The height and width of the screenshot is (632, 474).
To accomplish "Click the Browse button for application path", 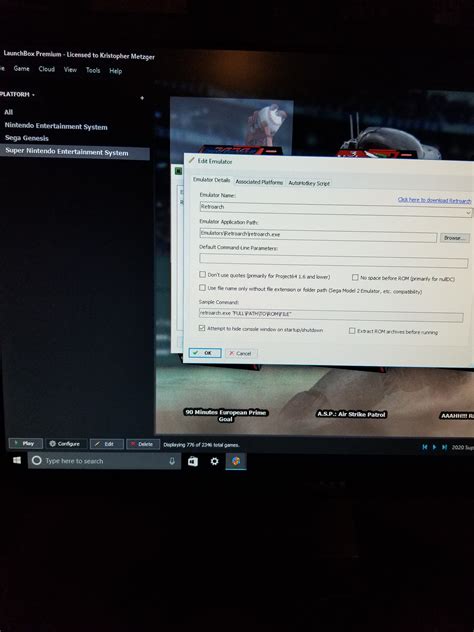I will (455, 238).
